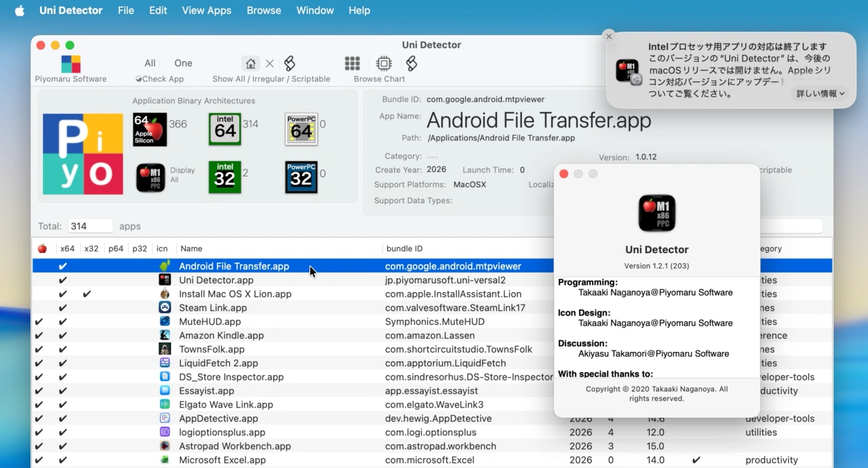Click the large Piyo colored logo

(x=83, y=154)
